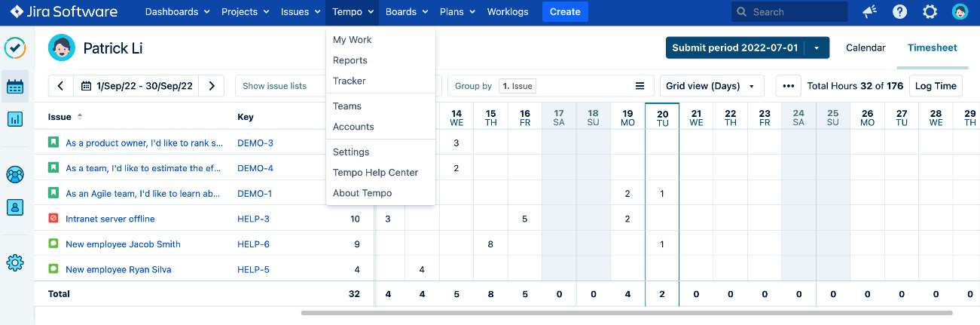Open the DEMO-3 issue key link
The width and height of the screenshot is (980, 325).
pos(255,143)
